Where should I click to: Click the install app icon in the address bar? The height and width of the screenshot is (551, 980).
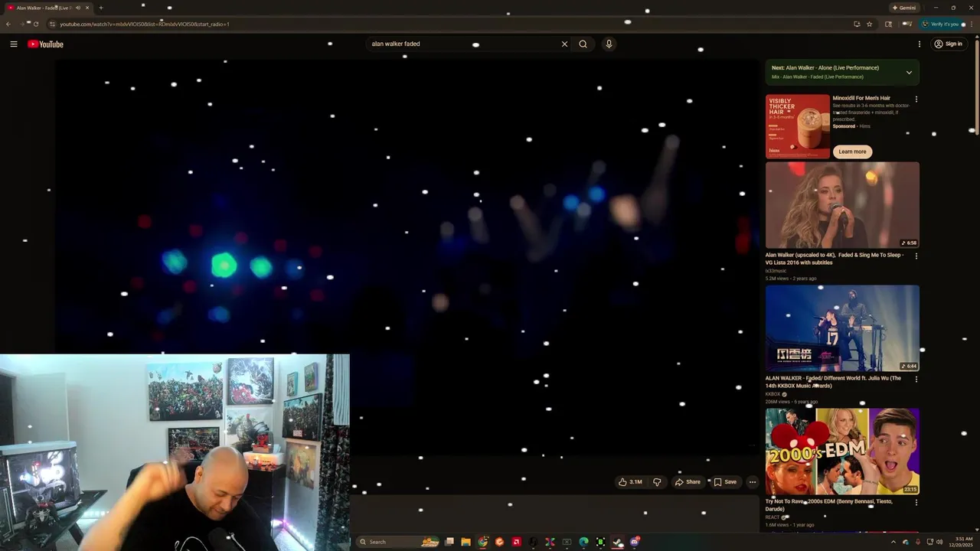(857, 24)
